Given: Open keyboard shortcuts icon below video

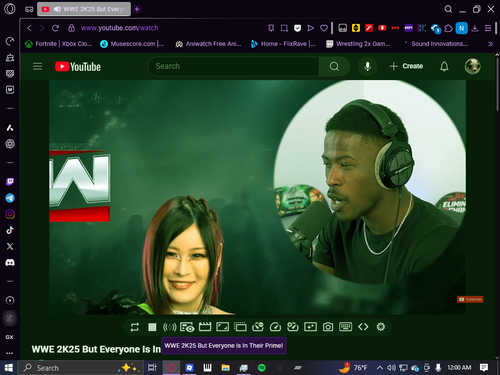Looking at the screenshot, I should pos(345,327).
